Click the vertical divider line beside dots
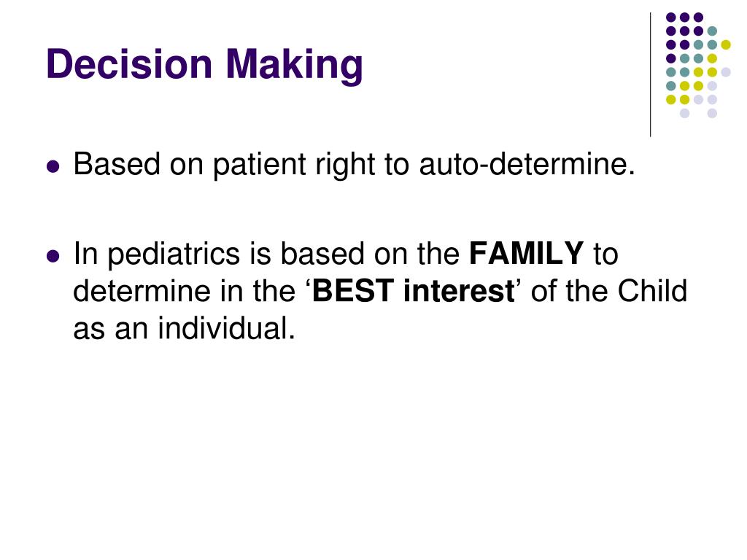Image resolution: width=747 pixels, height=560 pixels. coord(650,75)
